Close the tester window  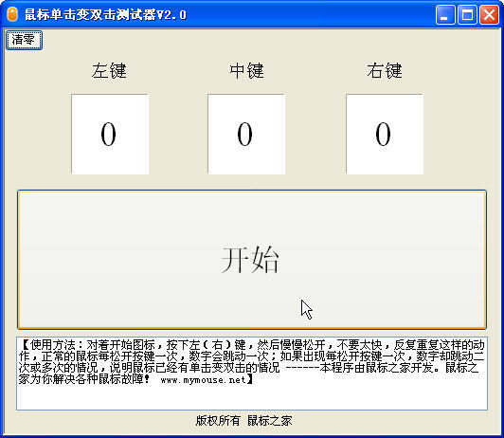pyautogui.click(x=489, y=15)
